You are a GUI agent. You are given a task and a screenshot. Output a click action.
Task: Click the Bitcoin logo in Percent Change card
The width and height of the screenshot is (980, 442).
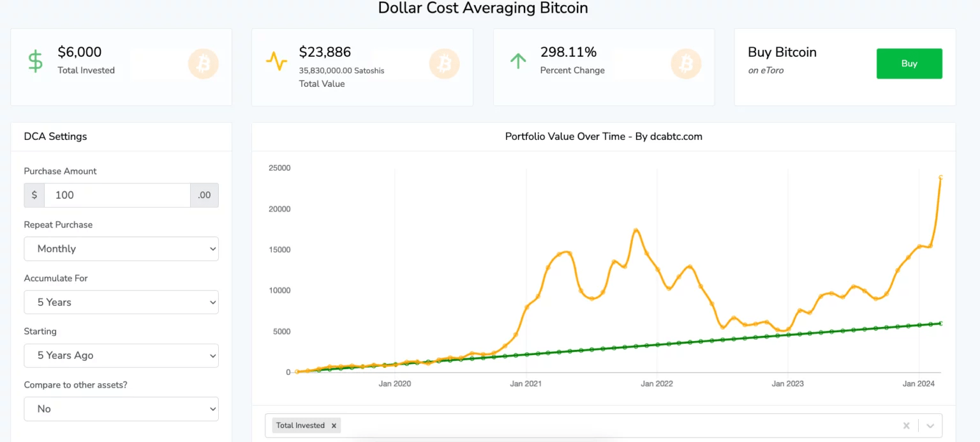[x=686, y=64]
